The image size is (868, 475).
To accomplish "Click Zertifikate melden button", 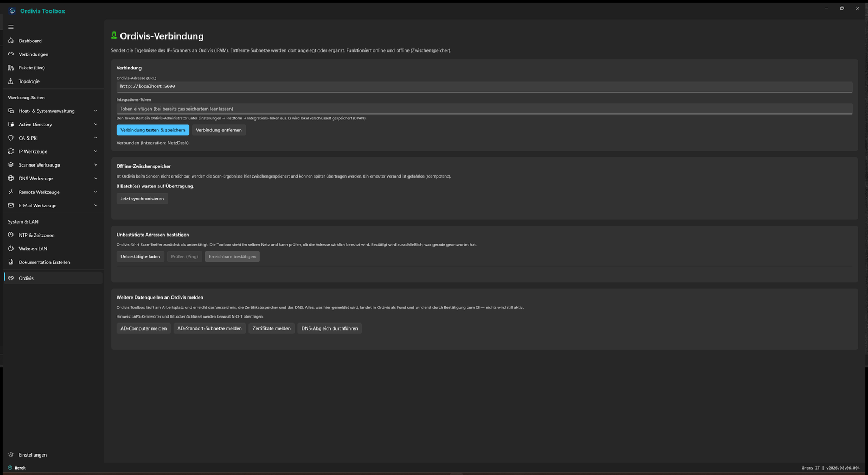I will click(271, 328).
